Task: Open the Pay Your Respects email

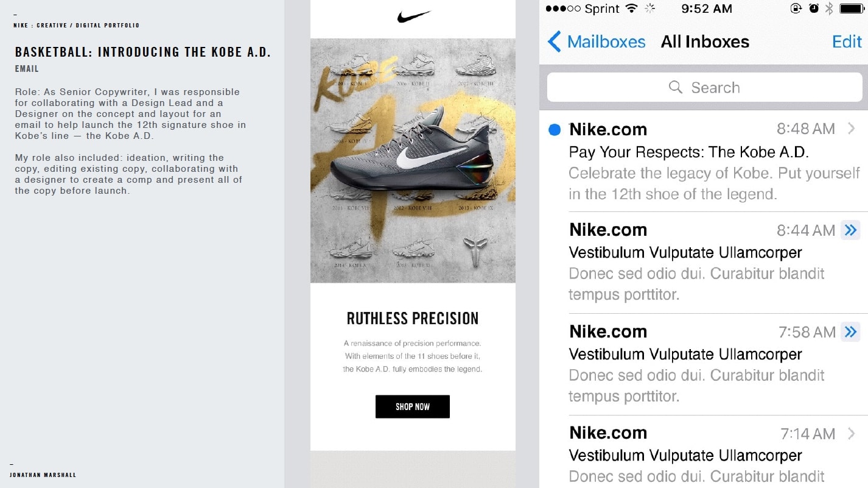Action: [x=688, y=152]
